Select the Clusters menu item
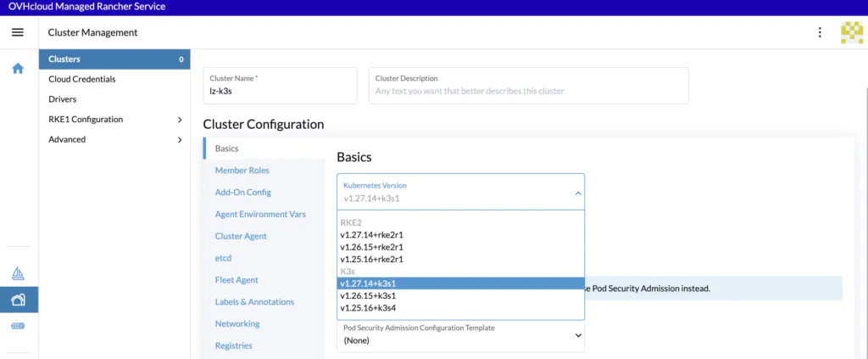 (114, 59)
